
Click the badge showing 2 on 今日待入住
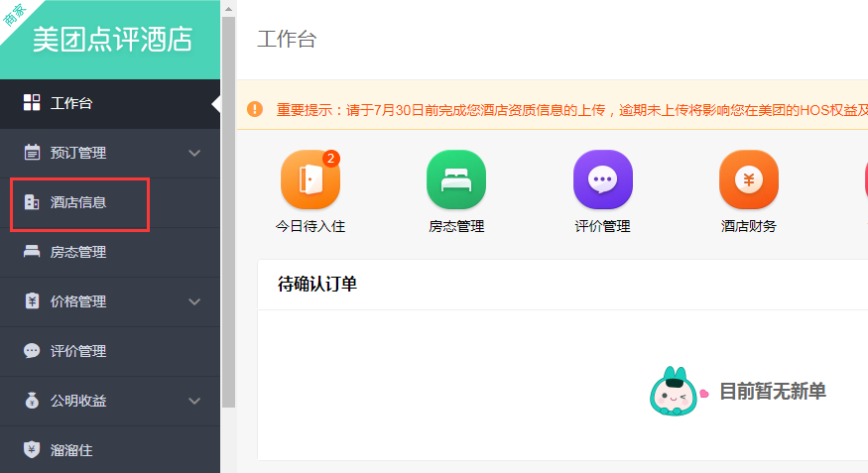[x=331, y=159]
